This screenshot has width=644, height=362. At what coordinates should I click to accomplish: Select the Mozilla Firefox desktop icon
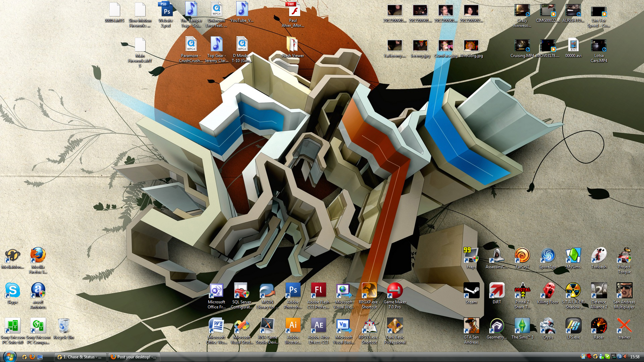click(x=38, y=256)
